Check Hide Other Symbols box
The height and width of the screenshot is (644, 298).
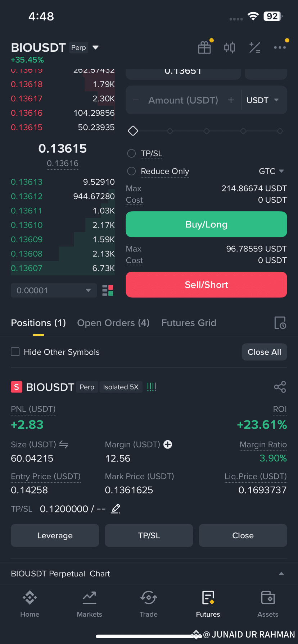pyautogui.click(x=15, y=352)
